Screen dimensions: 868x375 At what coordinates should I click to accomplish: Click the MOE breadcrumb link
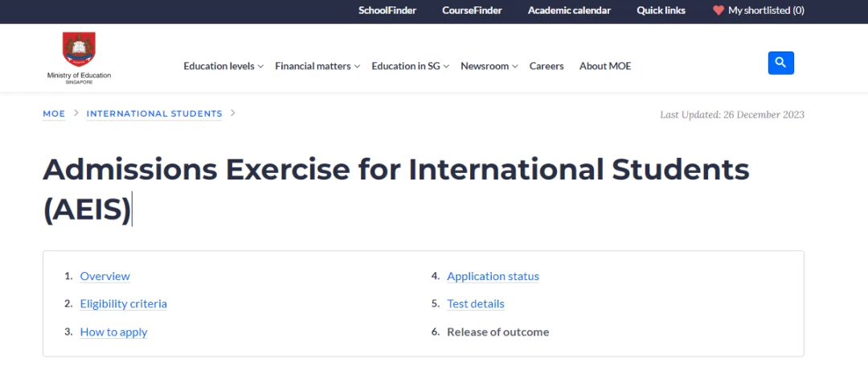[x=54, y=113]
